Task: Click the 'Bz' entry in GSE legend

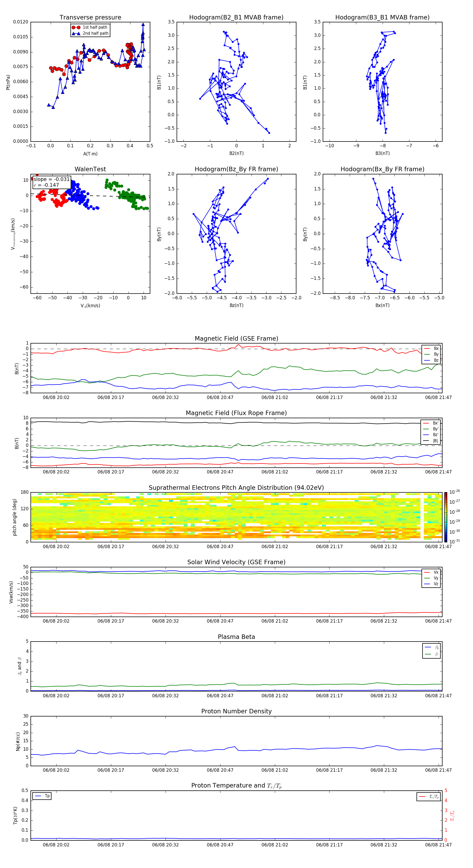Action: pyautogui.click(x=431, y=360)
